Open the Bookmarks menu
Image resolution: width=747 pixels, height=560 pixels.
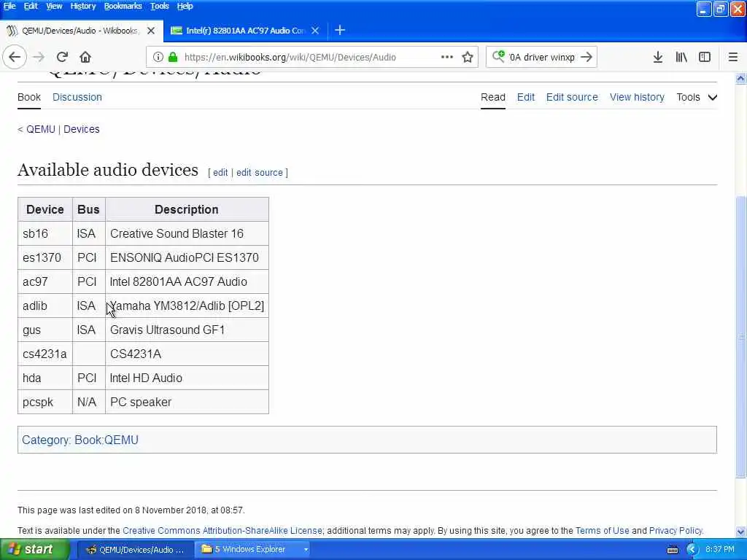(x=123, y=6)
